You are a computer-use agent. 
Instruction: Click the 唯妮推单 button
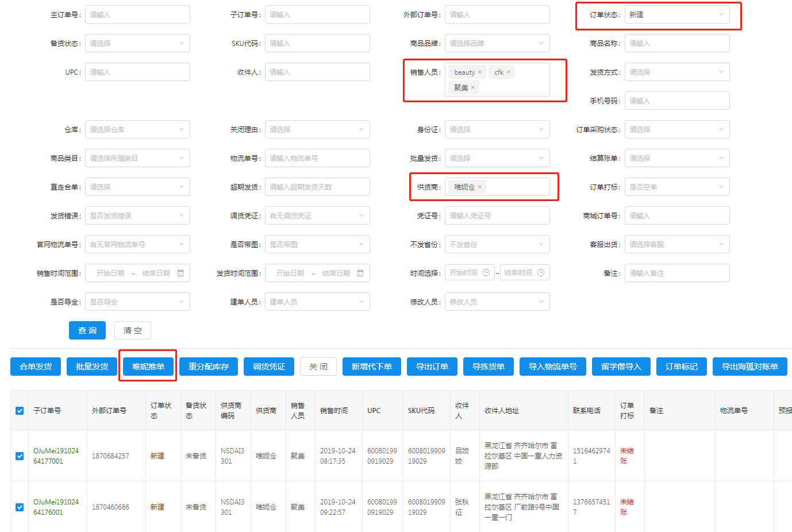148,367
